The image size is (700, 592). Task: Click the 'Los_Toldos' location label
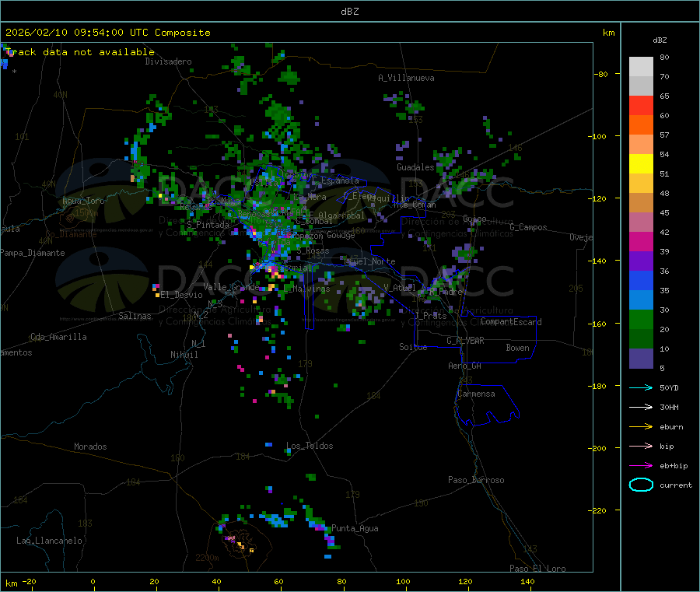pos(310,446)
